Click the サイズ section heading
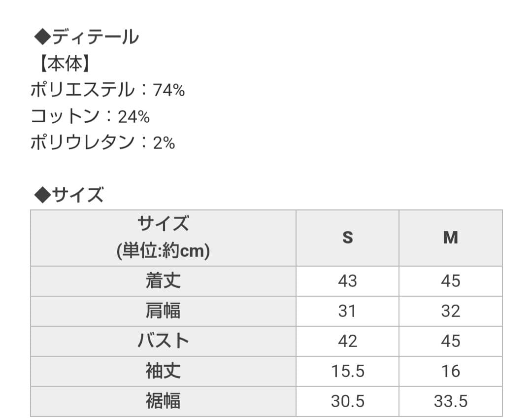This screenshot has height=420, width=532. click(x=69, y=195)
